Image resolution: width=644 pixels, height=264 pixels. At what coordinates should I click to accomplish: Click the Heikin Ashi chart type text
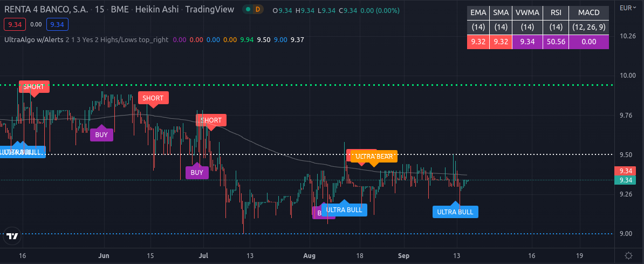point(158,9)
